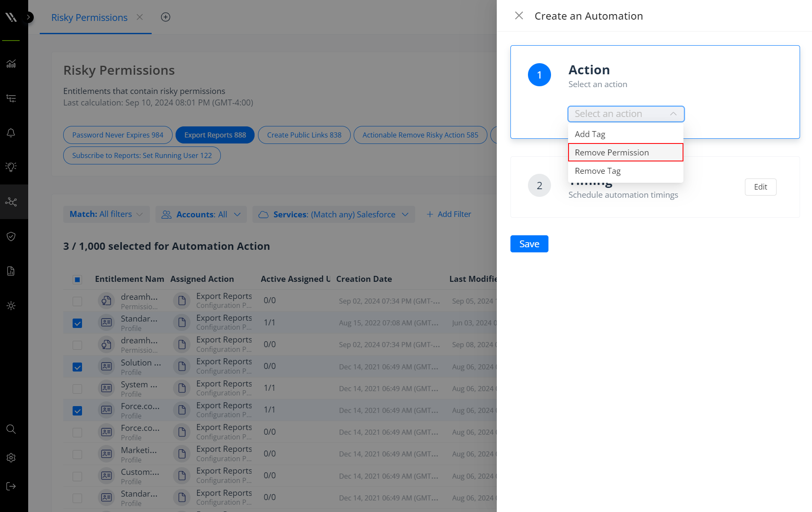Open the sun-shaped icon in sidebar
This screenshot has width=812, height=512.
pyautogui.click(x=11, y=306)
